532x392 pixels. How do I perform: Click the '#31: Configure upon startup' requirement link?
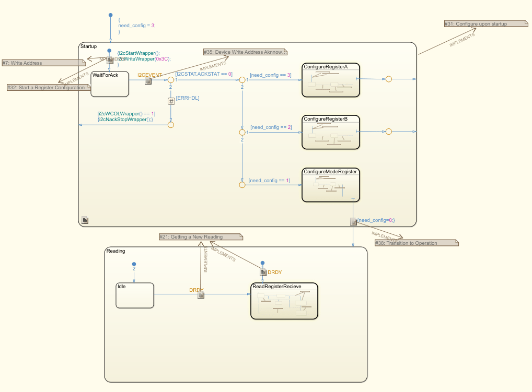[485, 23]
